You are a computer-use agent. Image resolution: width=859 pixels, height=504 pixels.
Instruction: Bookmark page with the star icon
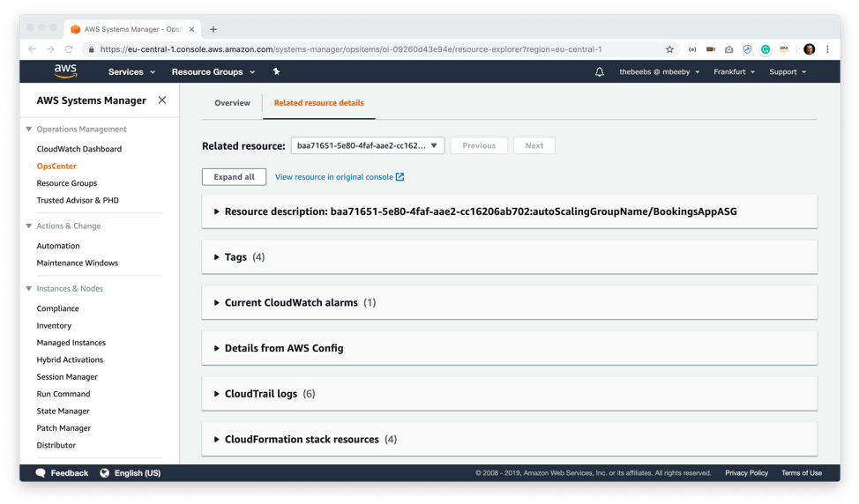pos(669,49)
